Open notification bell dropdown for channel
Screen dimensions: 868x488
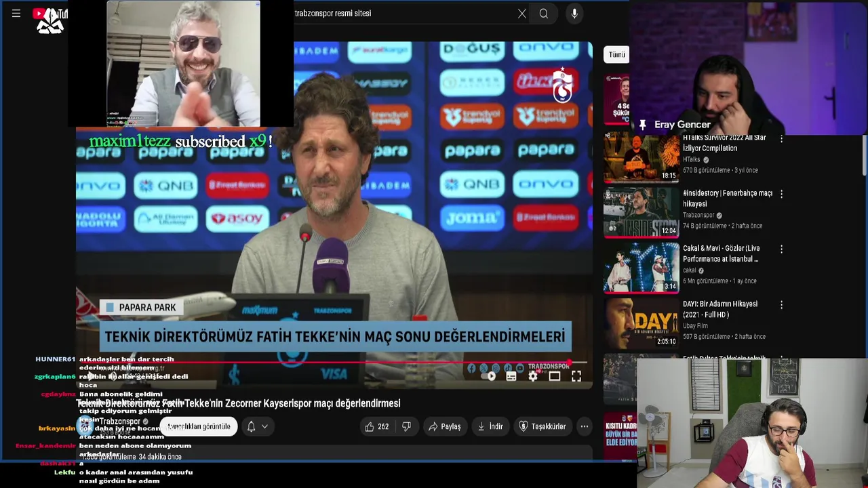pos(257,426)
